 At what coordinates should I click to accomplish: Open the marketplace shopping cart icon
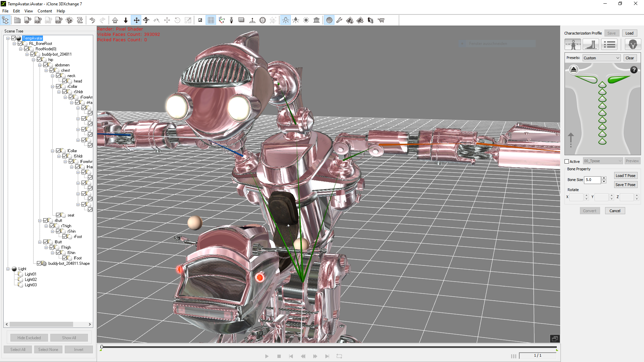pos(381,20)
